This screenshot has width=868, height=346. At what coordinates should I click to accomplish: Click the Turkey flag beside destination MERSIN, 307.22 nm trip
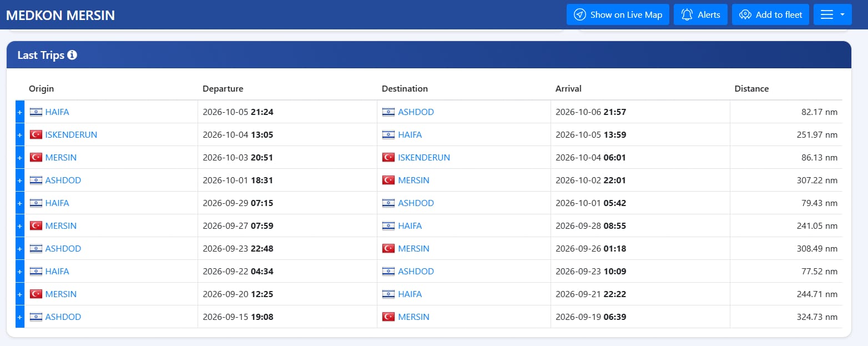click(x=388, y=180)
